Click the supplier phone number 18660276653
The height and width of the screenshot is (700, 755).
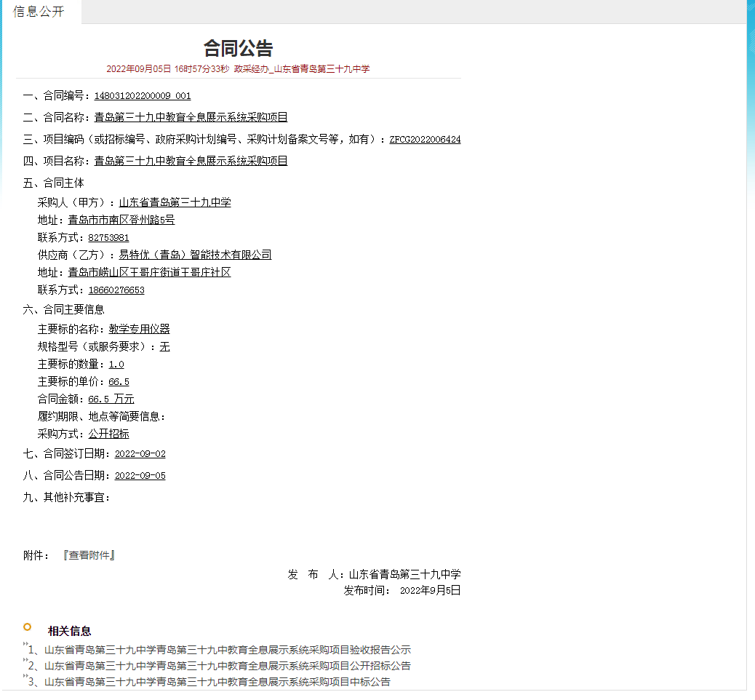(x=116, y=290)
